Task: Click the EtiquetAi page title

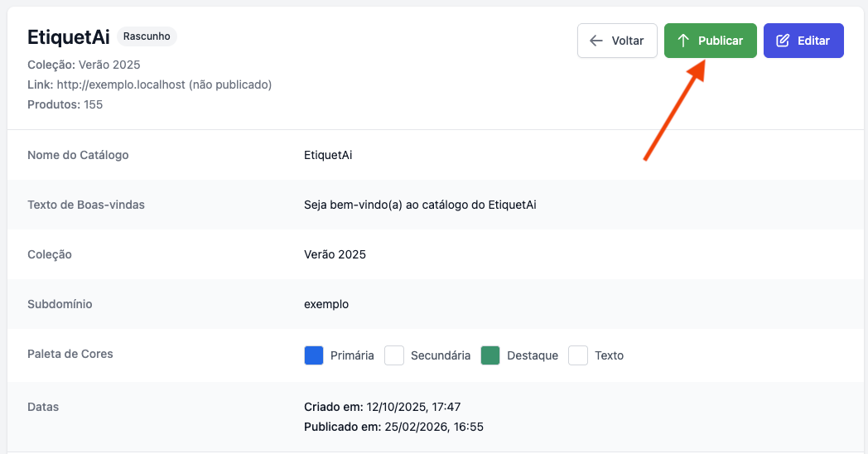Action: tap(69, 37)
